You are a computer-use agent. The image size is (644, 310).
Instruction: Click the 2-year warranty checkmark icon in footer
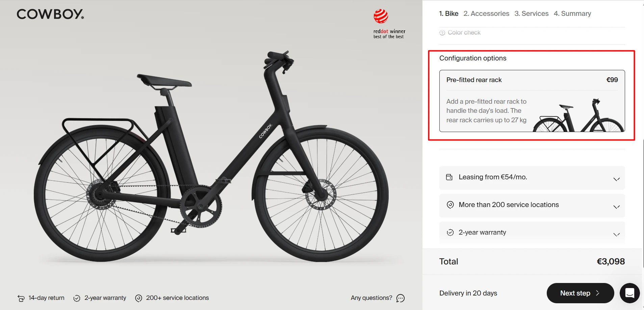[x=77, y=298]
